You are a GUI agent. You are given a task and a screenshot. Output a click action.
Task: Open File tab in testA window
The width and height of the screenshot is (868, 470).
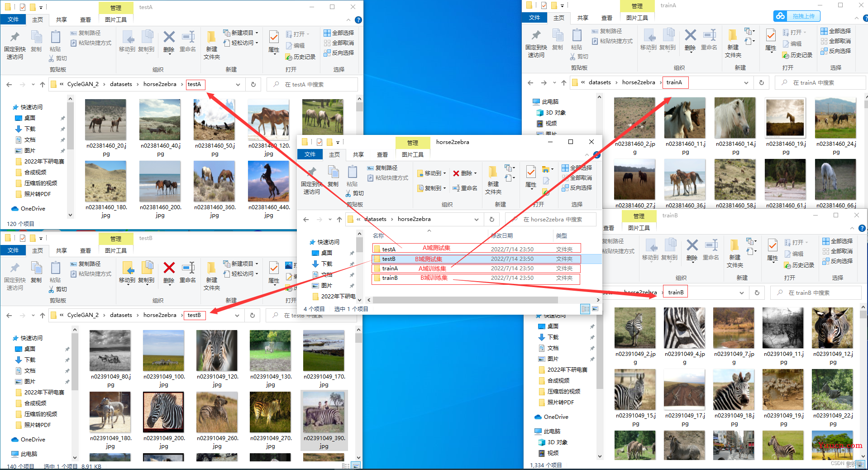click(13, 19)
